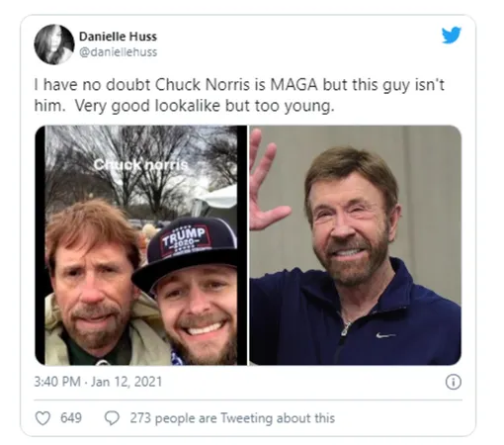Screen dimensions: 504x445
Task: Open Danielle Huss's profile avatar
Action: pyautogui.click(x=54, y=44)
